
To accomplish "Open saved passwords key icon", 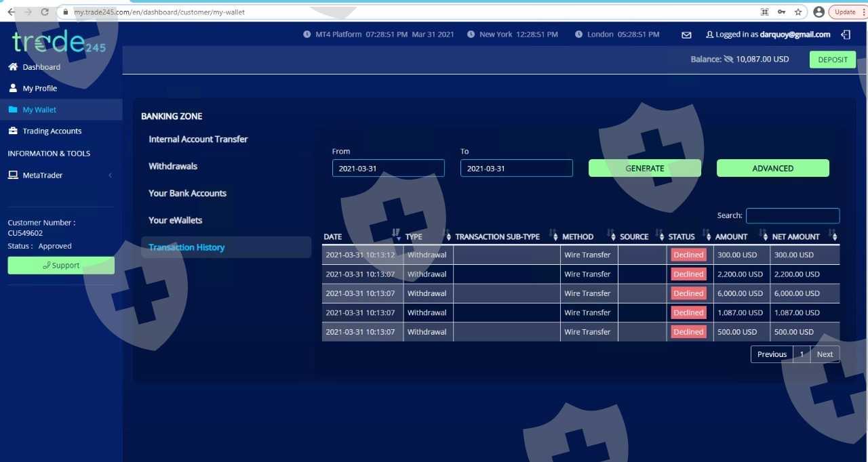I will 782,12.
